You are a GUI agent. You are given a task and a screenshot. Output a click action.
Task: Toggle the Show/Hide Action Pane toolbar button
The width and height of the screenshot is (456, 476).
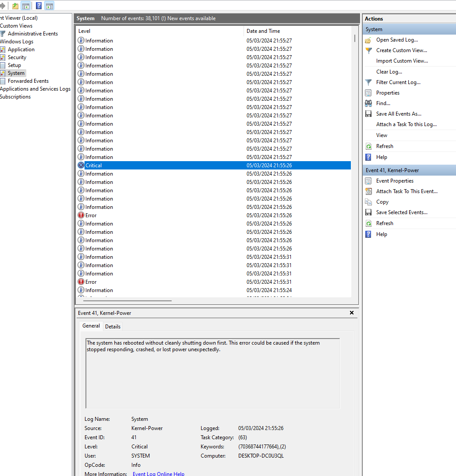tap(49, 6)
